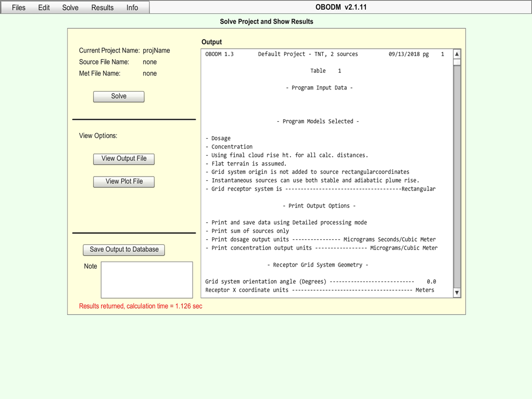Click the output scrollbar track middle

[456, 176]
